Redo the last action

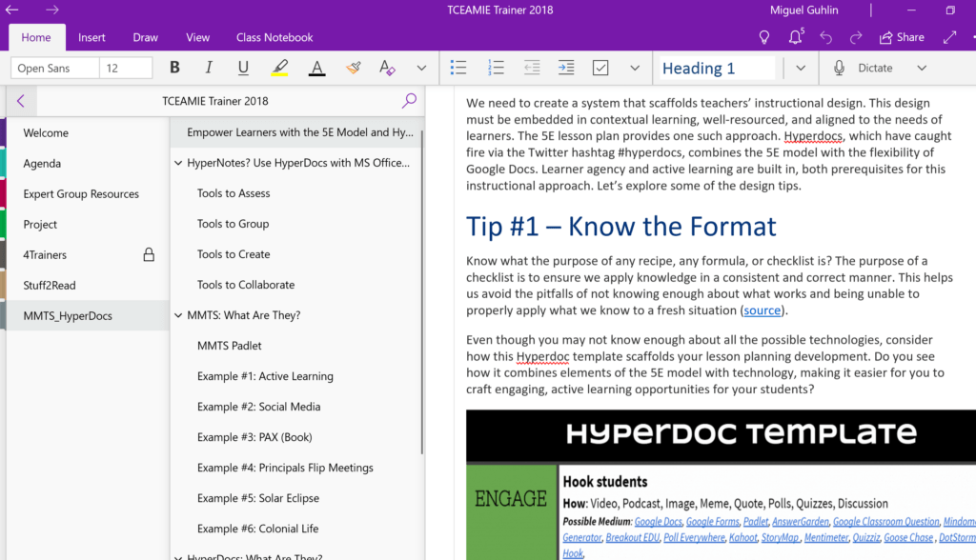click(857, 37)
